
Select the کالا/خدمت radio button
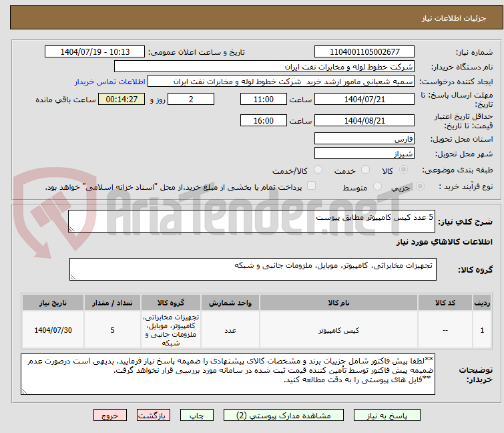pyautogui.click(x=318, y=170)
